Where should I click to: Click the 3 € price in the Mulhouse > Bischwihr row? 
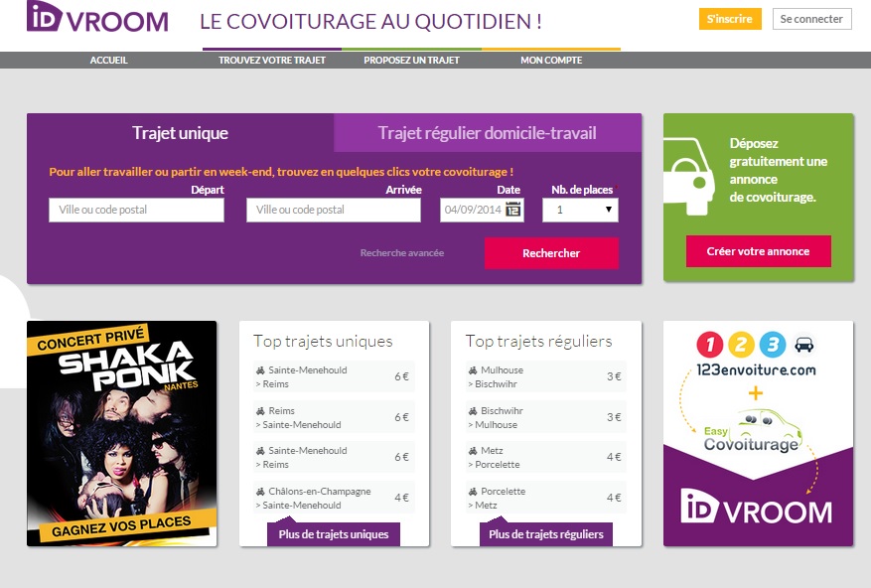[614, 376]
